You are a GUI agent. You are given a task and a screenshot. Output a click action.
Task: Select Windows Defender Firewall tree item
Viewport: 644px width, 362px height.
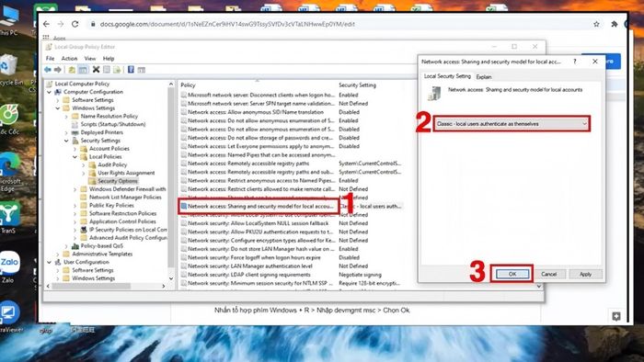click(x=127, y=189)
